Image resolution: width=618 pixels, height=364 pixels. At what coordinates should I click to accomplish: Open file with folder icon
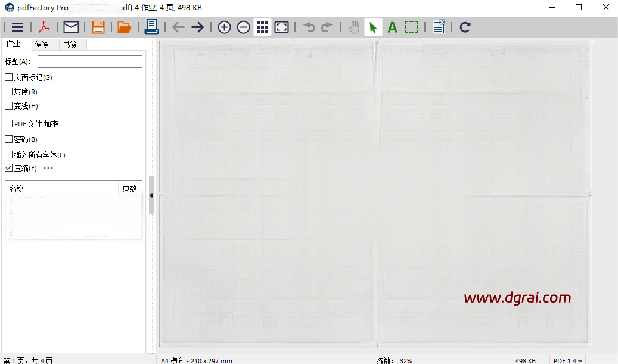[124, 27]
